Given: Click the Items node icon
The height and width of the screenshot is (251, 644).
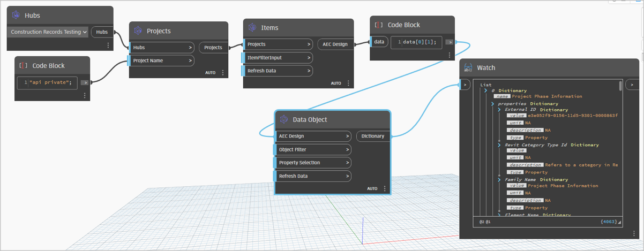Looking at the screenshot, I should (252, 28).
